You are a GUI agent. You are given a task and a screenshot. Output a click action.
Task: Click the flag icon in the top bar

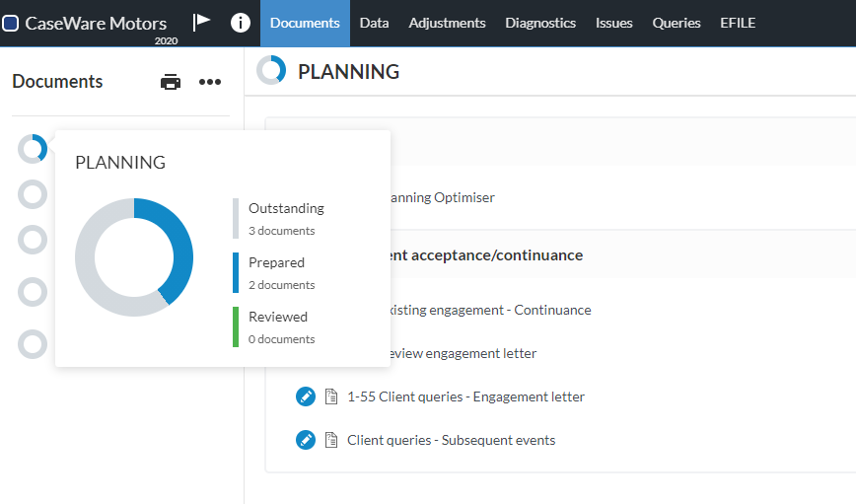coord(202,22)
